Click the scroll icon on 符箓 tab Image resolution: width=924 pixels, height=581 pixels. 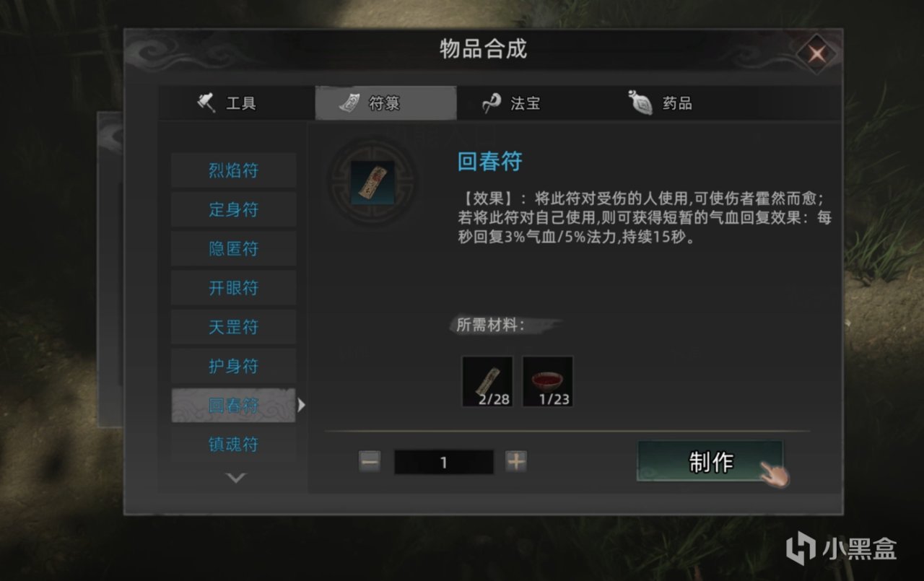coord(350,103)
